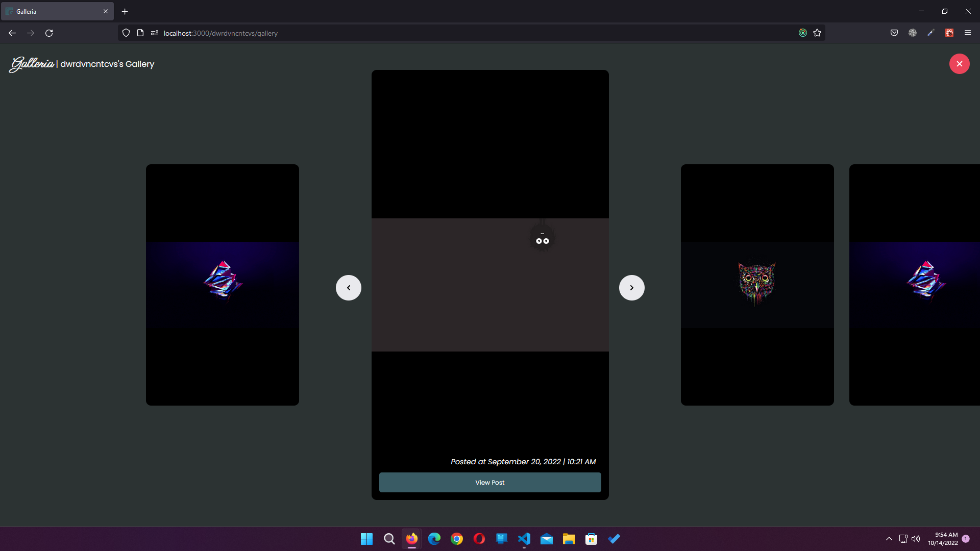Open Visual Studio Code from taskbar
Screen dimensions: 980x551
pos(524,539)
